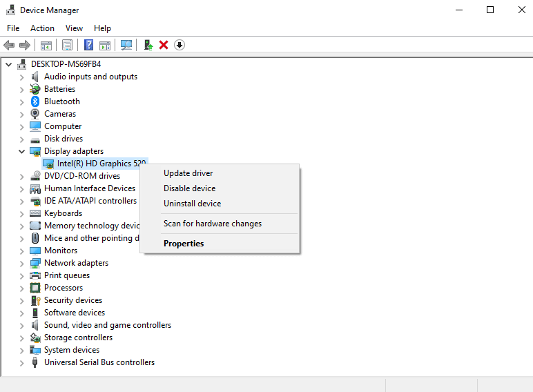Select IDE ATA/ATAPI controllers label
Viewport: 533px width, 392px height.
(x=90, y=201)
